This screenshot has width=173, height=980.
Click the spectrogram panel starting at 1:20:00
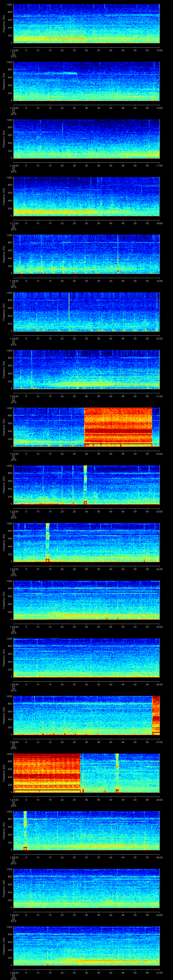[x=87, y=369]
